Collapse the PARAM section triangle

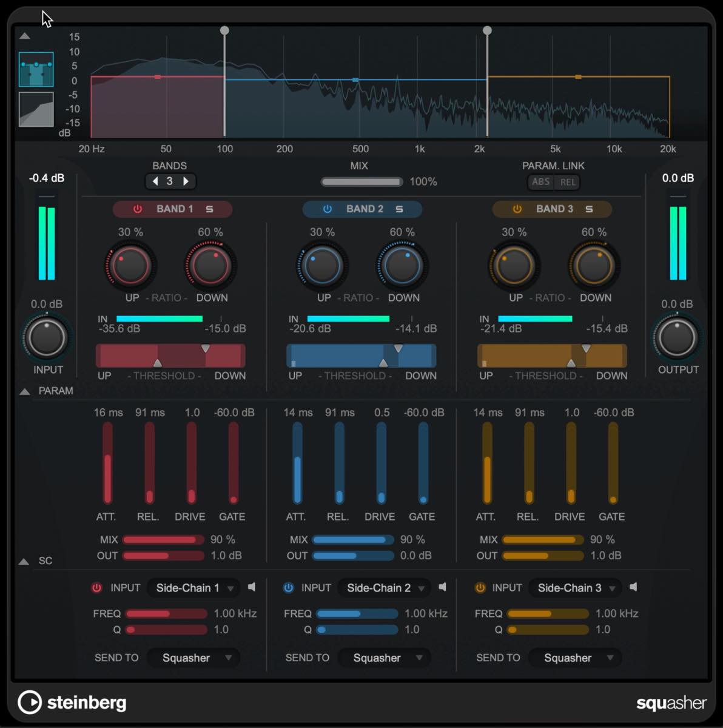[24, 391]
